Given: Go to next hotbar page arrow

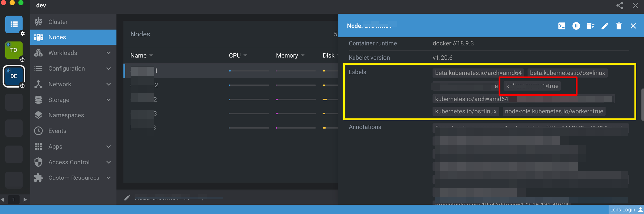Looking at the screenshot, I should pyautogui.click(x=25, y=200).
